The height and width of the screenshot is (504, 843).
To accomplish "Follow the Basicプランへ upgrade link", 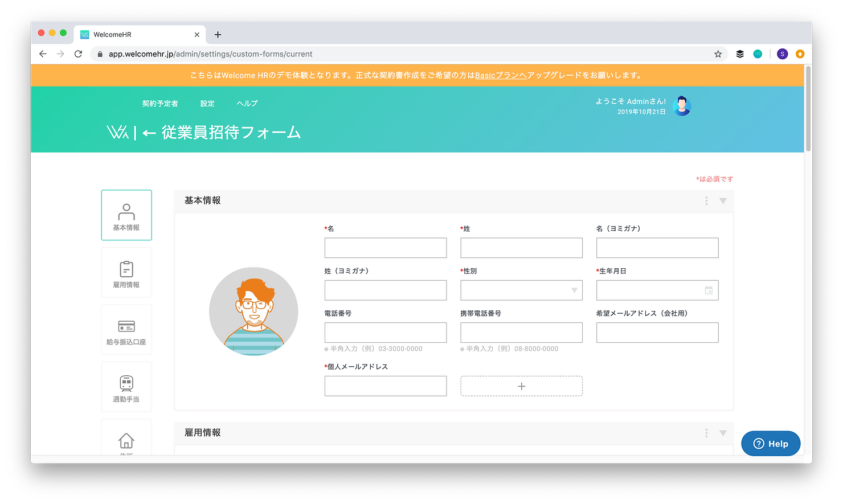I will 501,75.
